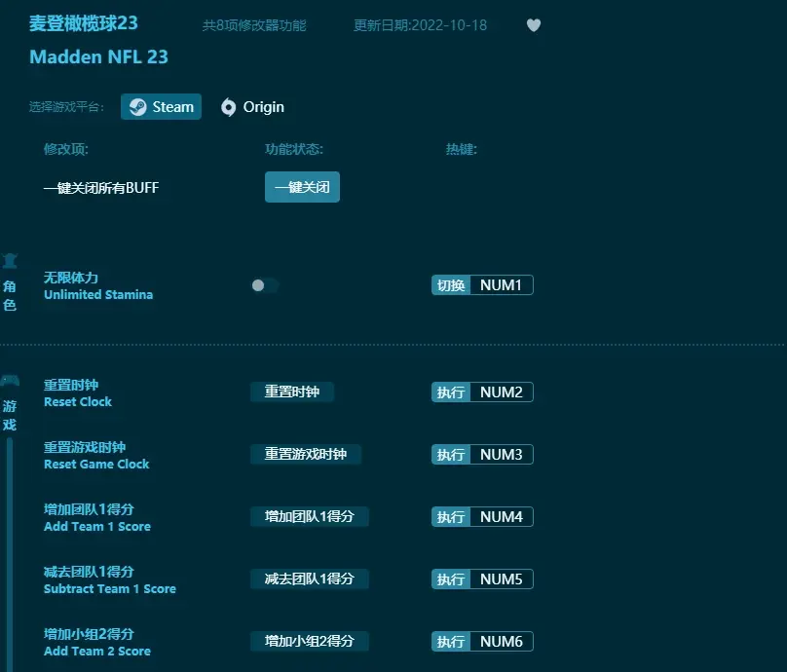787x672 pixels.
Task: Select the Origin platform logo icon
Action: (x=228, y=107)
